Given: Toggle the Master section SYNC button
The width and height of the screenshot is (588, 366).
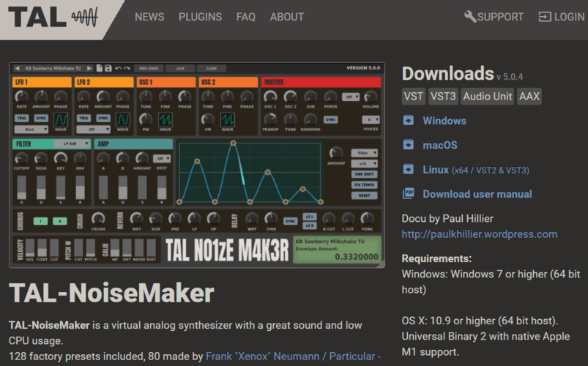Looking at the screenshot, I should [330, 119].
